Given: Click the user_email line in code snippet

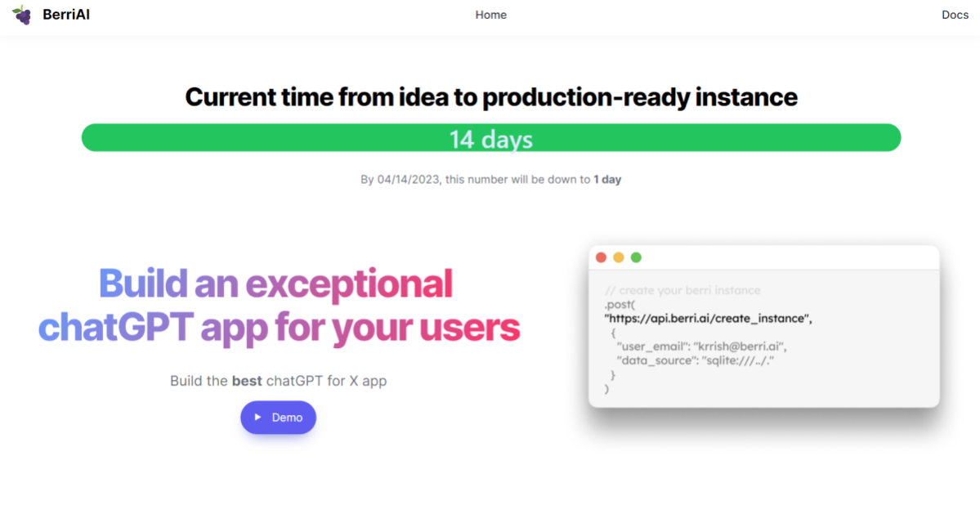Looking at the screenshot, I should (701, 346).
